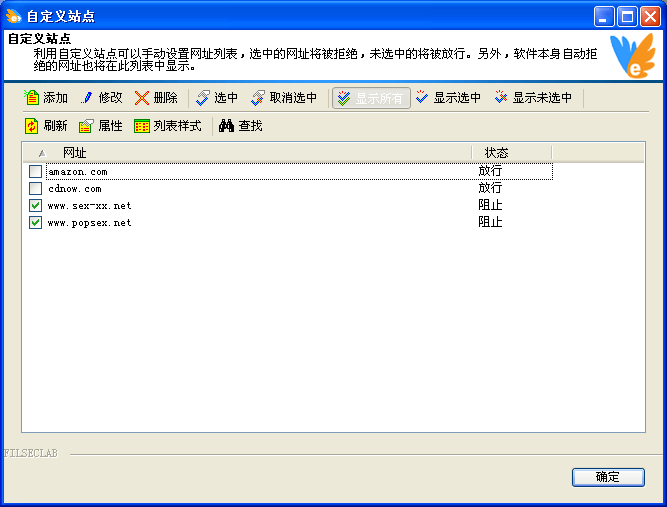Open the 列表样式 (List style) options
The width and height of the screenshot is (667, 507).
[x=142, y=126]
